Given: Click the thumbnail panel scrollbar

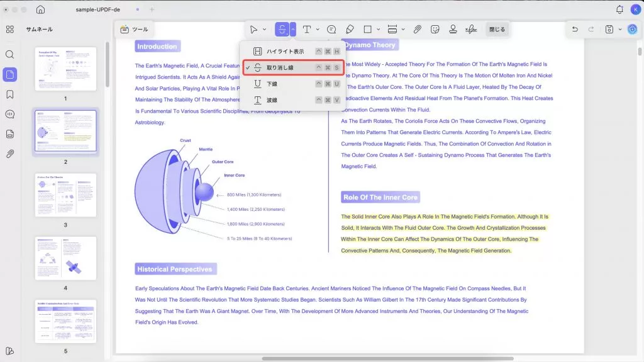Looking at the screenshot, I should tap(107, 65).
